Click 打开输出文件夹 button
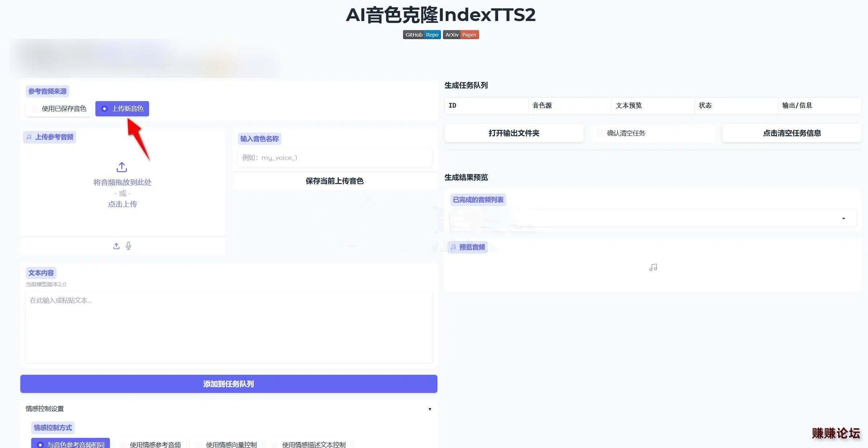The image size is (868, 448). click(514, 133)
